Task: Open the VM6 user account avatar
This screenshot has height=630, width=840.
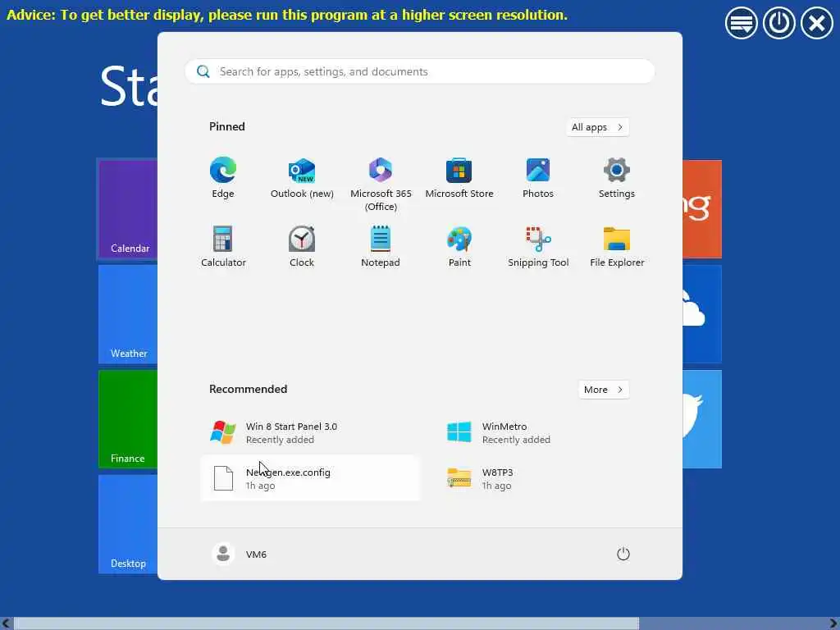Action: [223, 554]
